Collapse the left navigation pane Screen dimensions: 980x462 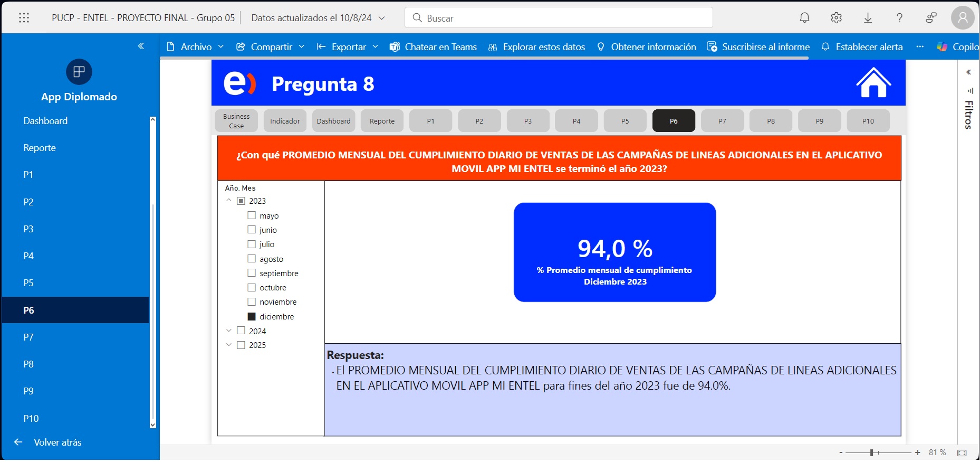(x=141, y=46)
